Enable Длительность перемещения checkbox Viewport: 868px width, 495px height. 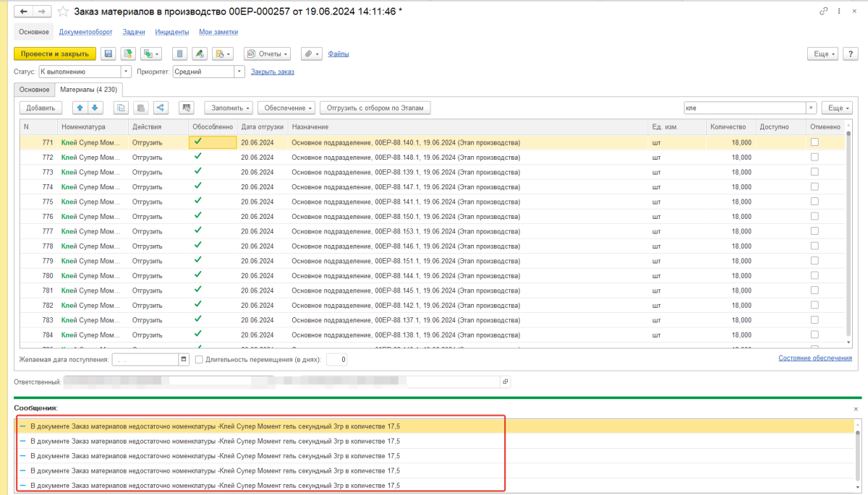[199, 359]
